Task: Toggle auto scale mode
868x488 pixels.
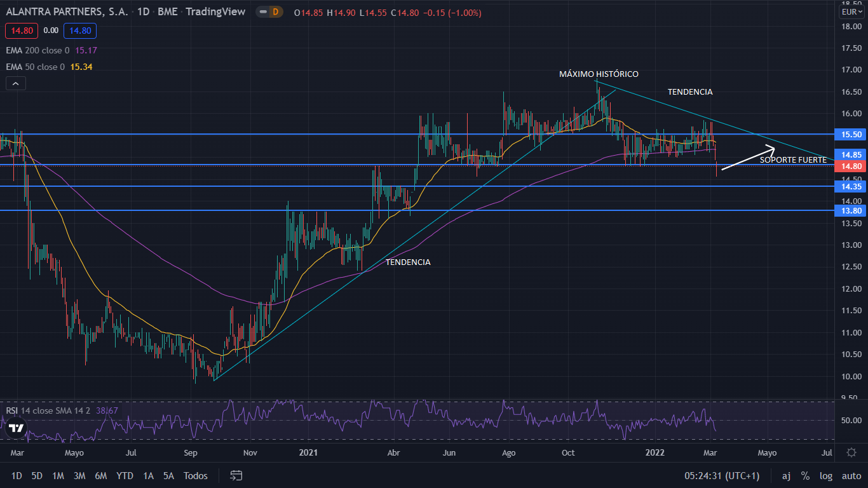Action: [x=851, y=475]
